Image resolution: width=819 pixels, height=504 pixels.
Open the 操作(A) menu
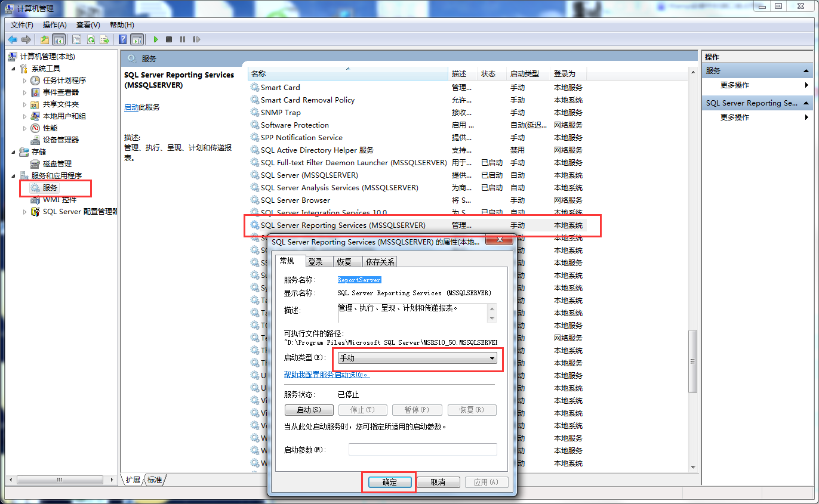[x=55, y=24]
